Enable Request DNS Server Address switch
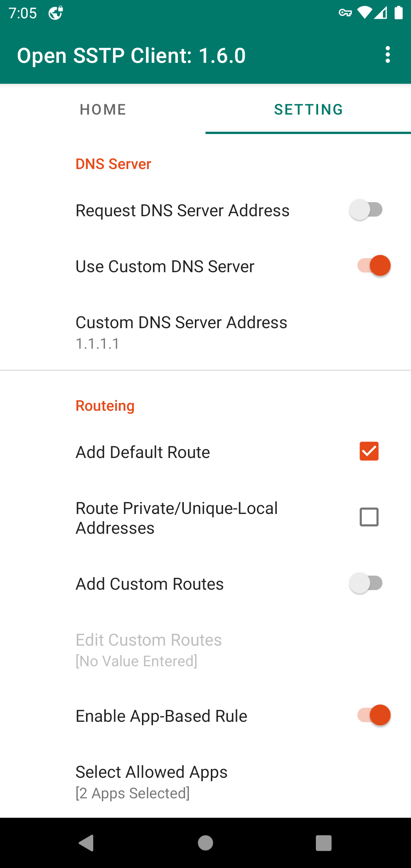Image resolution: width=411 pixels, height=868 pixels. (x=366, y=210)
